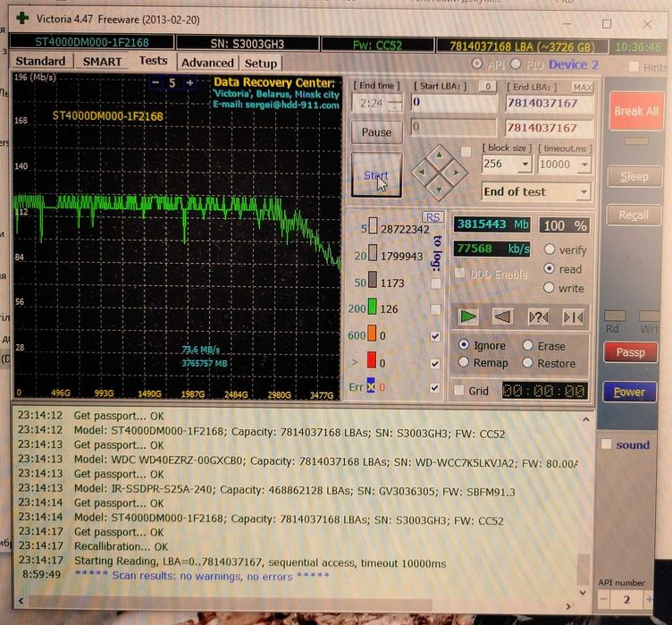Click the End LBA input field
Screen dimensions: 672x625
[550, 104]
